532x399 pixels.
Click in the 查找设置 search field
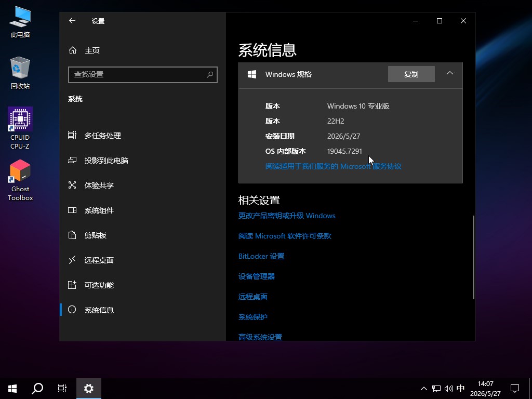(x=142, y=74)
